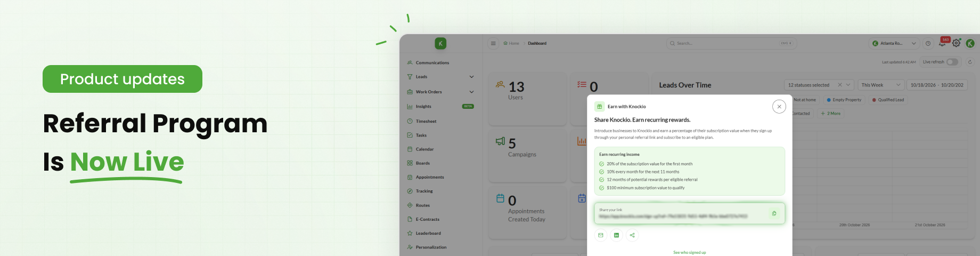The width and height of the screenshot is (980, 256).
Task: Click the Appointments calendar icon in card
Action: [x=500, y=198]
